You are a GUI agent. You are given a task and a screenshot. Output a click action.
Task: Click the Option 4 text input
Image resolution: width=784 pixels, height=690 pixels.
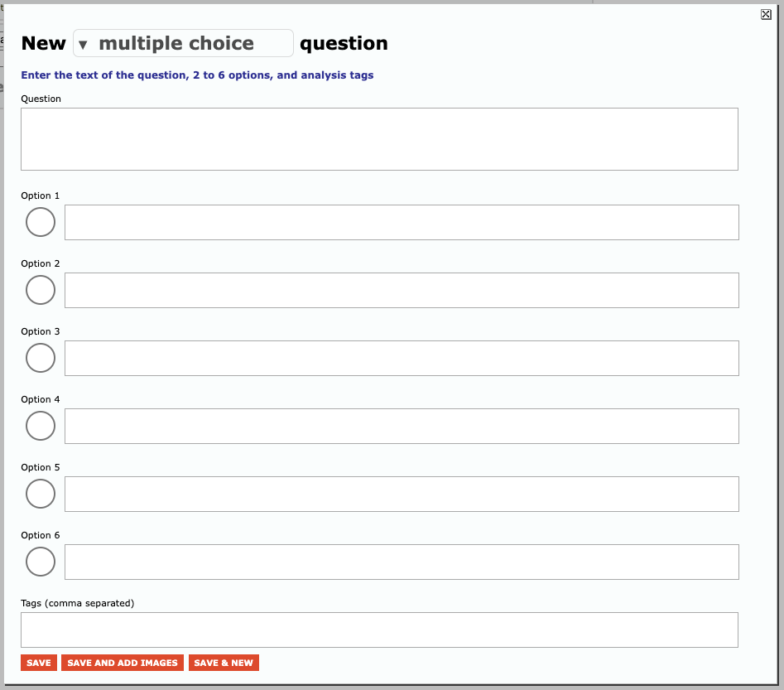tap(402, 426)
